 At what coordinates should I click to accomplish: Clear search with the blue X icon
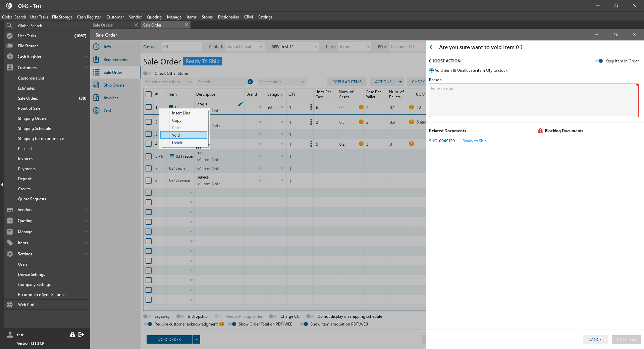(x=250, y=82)
